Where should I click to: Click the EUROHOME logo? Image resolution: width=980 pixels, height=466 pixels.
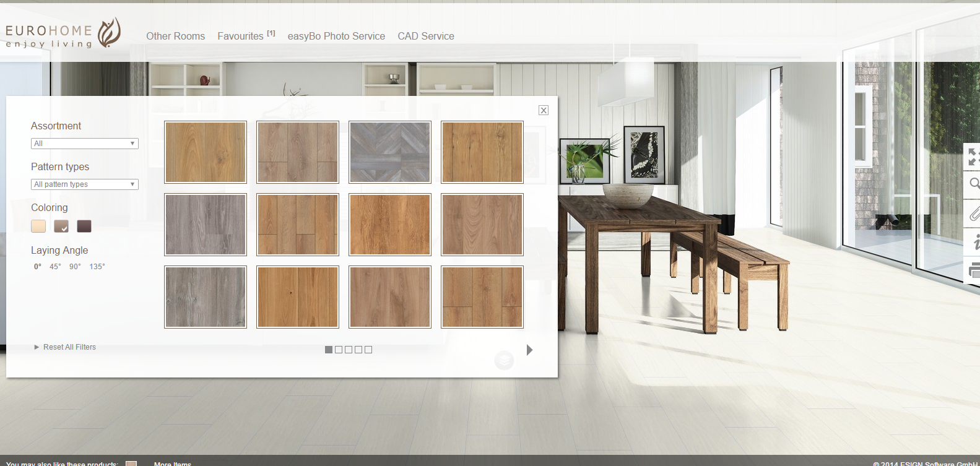click(63, 33)
